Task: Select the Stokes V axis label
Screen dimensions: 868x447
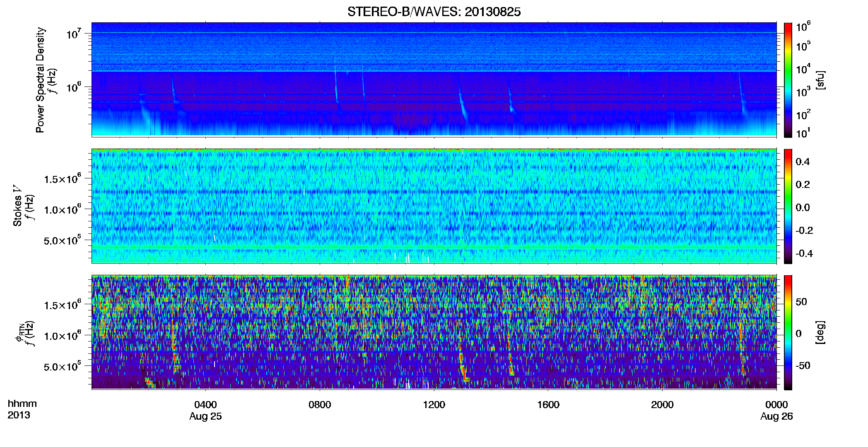Action: coord(18,206)
